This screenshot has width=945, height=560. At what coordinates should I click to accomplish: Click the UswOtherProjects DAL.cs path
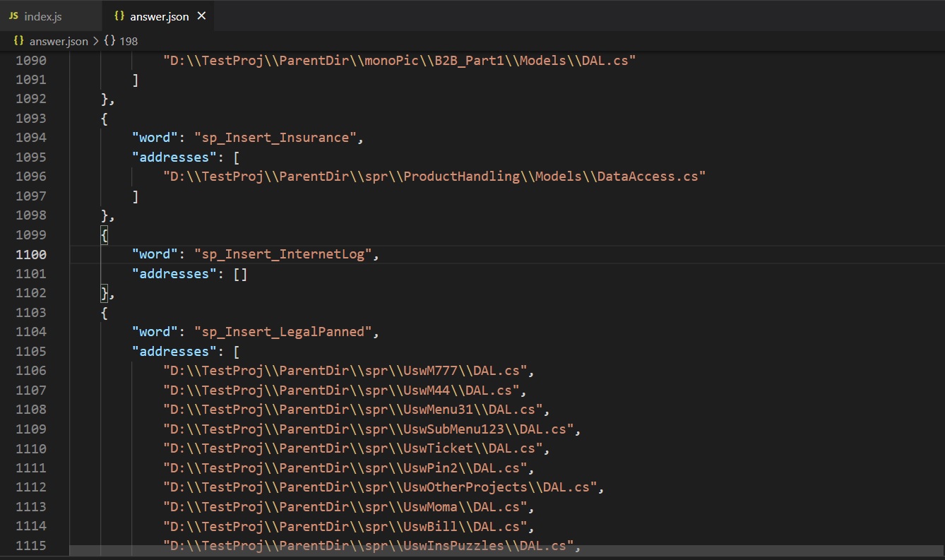click(381, 487)
